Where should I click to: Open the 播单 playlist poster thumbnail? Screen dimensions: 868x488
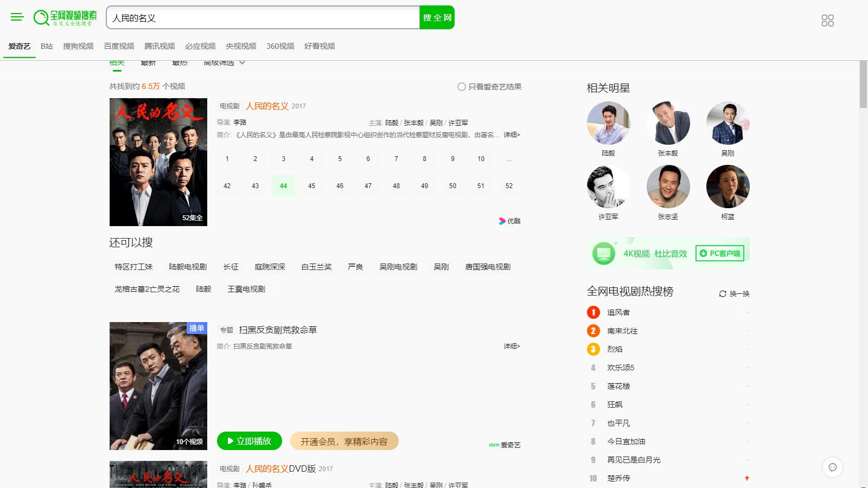click(x=158, y=386)
